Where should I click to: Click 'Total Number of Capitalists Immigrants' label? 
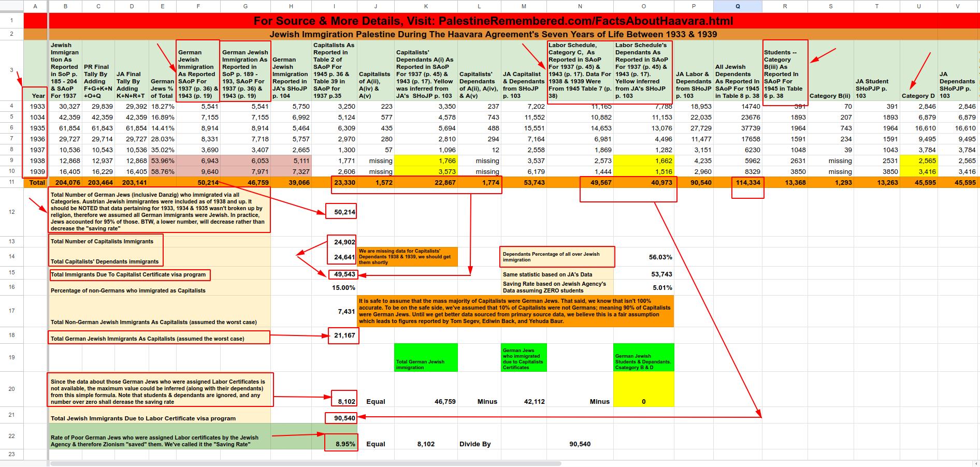102,241
